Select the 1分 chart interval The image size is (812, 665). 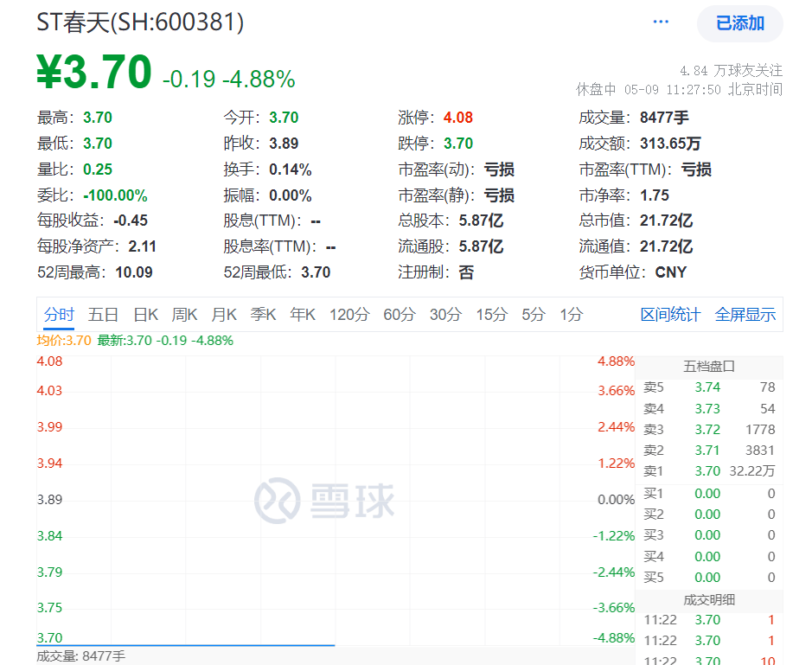572,315
